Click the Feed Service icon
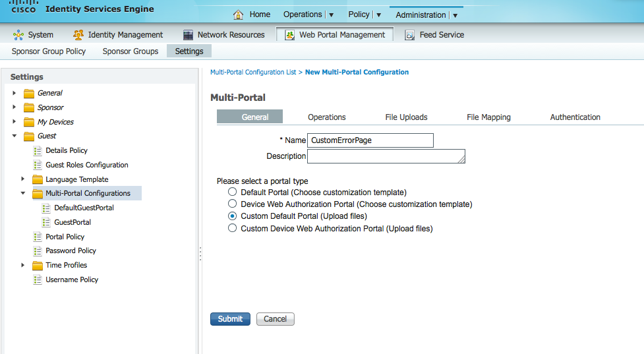This screenshot has width=644, height=354. [410, 35]
